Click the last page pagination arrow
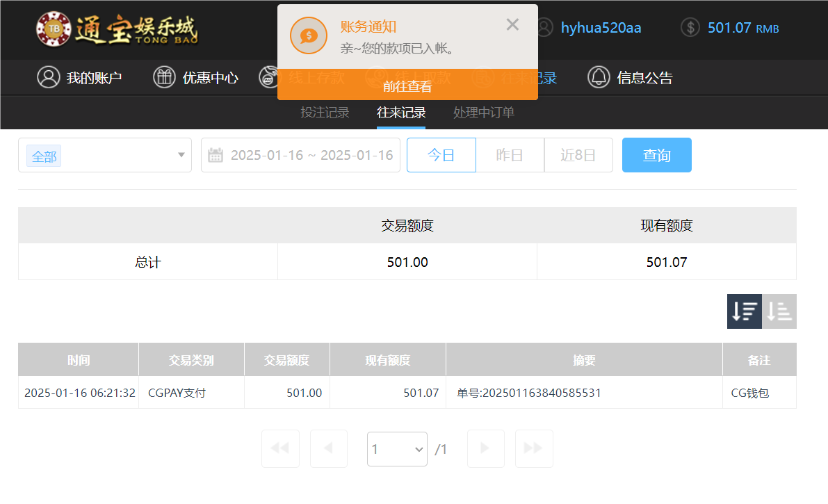This screenshot has width=828, height=504. pos(533,448)
